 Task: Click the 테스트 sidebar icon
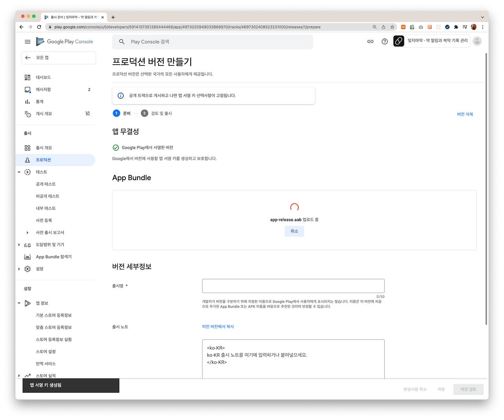point(28,172)
